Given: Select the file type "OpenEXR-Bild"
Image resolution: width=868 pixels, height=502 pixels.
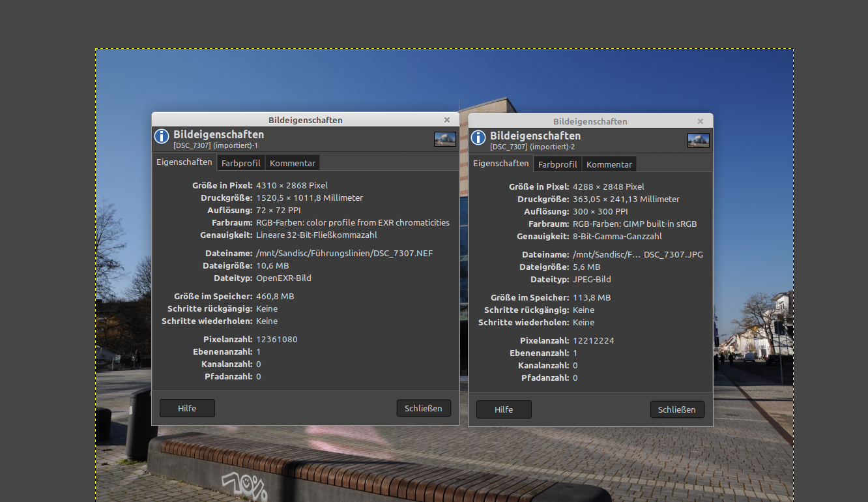Looking at the screenshot, I should pos(283,278).
